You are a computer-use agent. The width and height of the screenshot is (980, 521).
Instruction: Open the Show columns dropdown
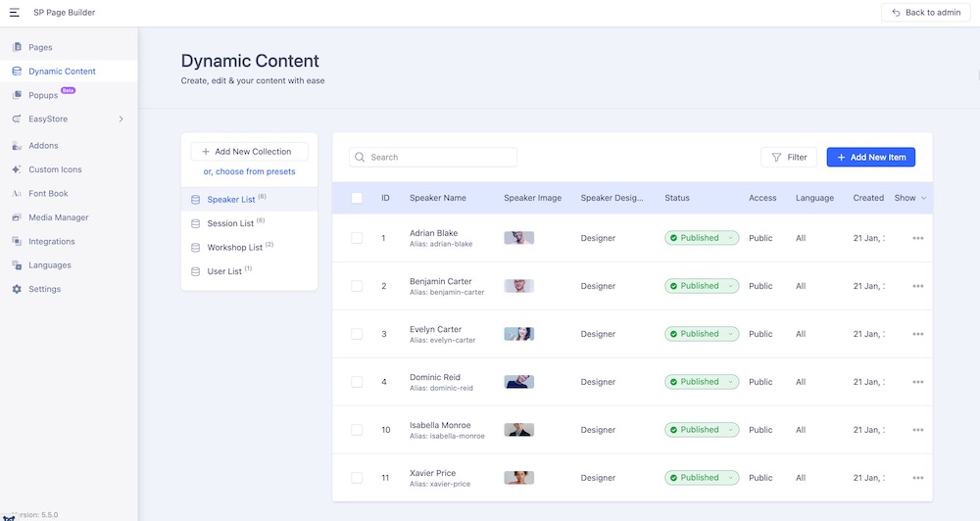[909, 198]
